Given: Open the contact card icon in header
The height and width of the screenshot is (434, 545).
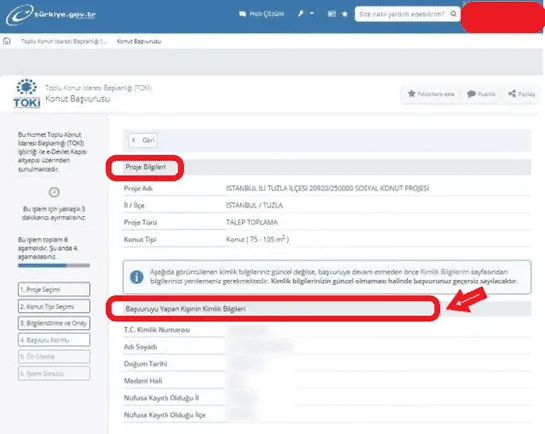Looking at the screenshot, I should [x=332, y=14].
